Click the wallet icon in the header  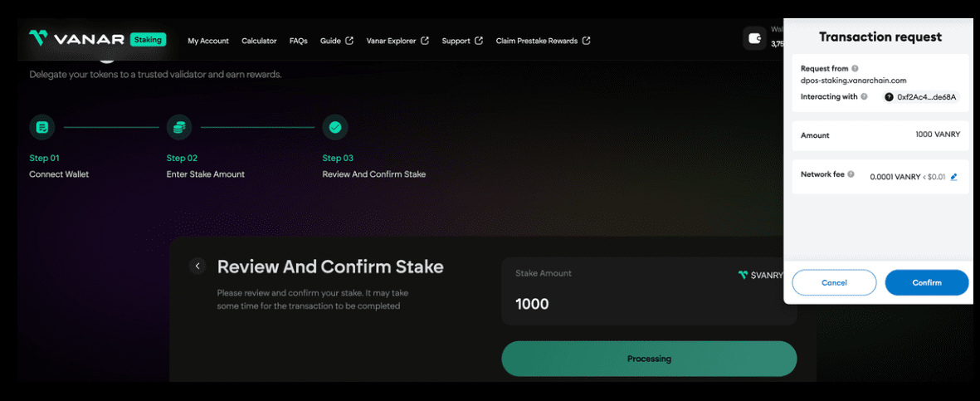pos(754,38)
